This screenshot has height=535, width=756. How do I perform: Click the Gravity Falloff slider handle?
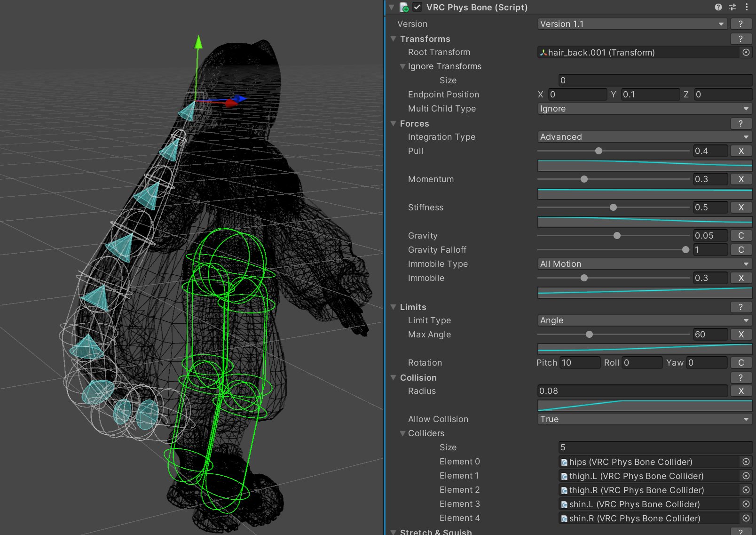click(x=685, y=250)
